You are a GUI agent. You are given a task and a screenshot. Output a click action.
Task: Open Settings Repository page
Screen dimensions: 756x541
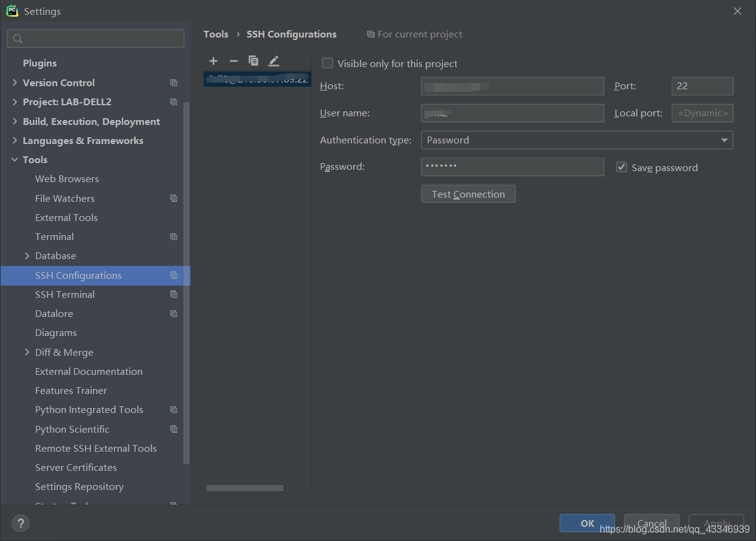(79, 486)
